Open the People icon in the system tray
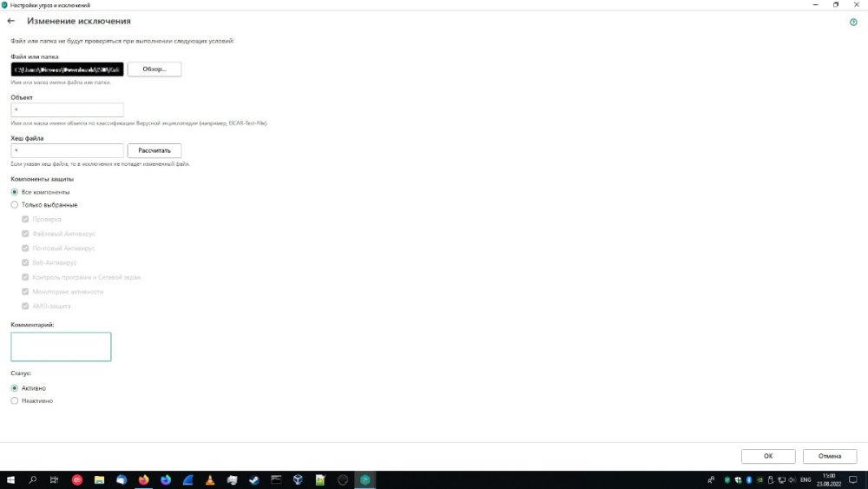This screenshot has width=868, height=489. coord(712,480)
